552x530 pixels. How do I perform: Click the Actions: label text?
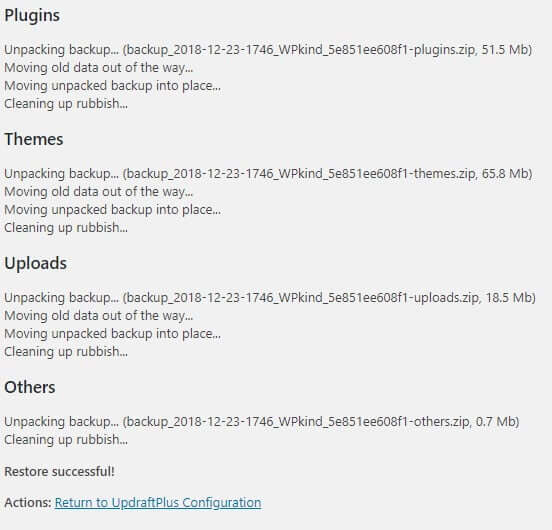(x=28, y=503)
